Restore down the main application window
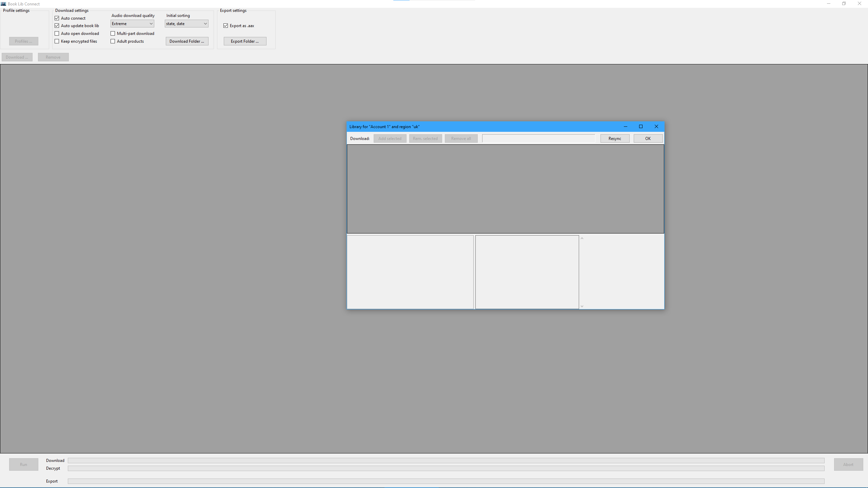 coord(844,4)
